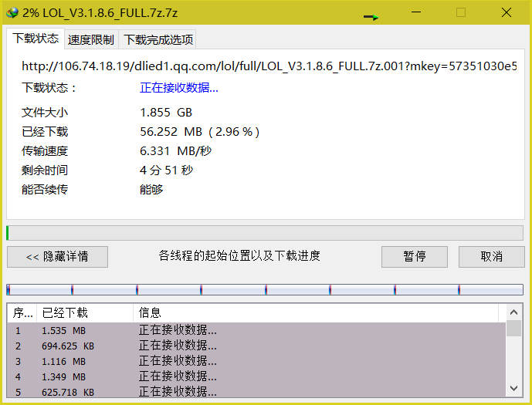Click the resume capability value 能够
This screenshot has height=405, width=532.
pyautogui.click(x=151, y=190)
